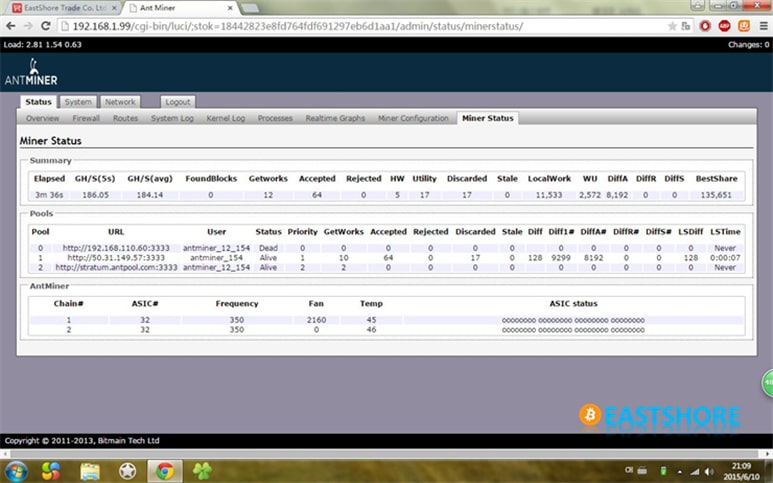Click the Elapsed value 3m 36s
Image resolution: width=773 pixels, height=483 pixels.
(49, 195)
